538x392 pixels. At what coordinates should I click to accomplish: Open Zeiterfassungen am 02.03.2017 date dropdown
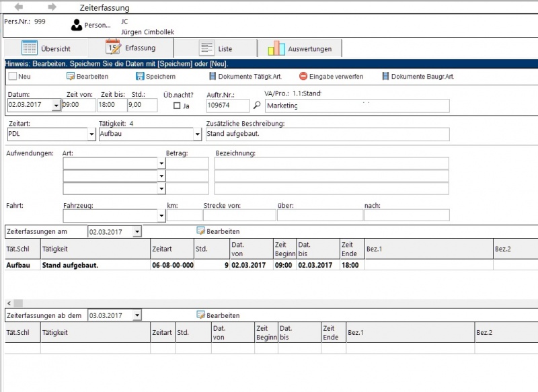click(x=137, y=231)
